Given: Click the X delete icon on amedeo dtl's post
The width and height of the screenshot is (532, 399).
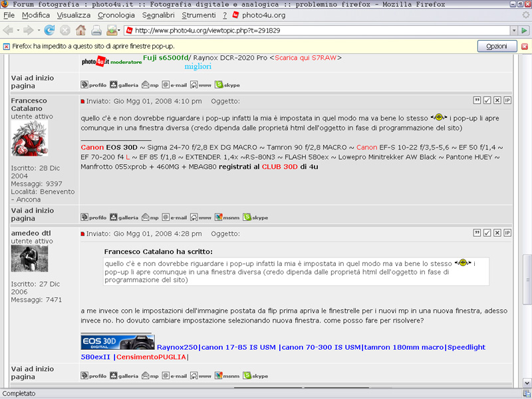Looking at the screenshot, I should tap(497, 233).
